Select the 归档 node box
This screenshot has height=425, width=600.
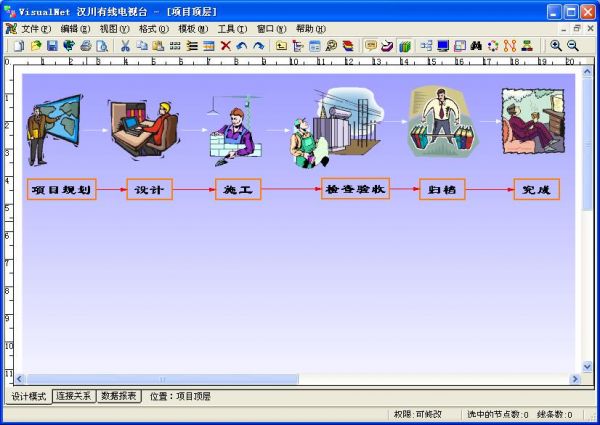442,189
